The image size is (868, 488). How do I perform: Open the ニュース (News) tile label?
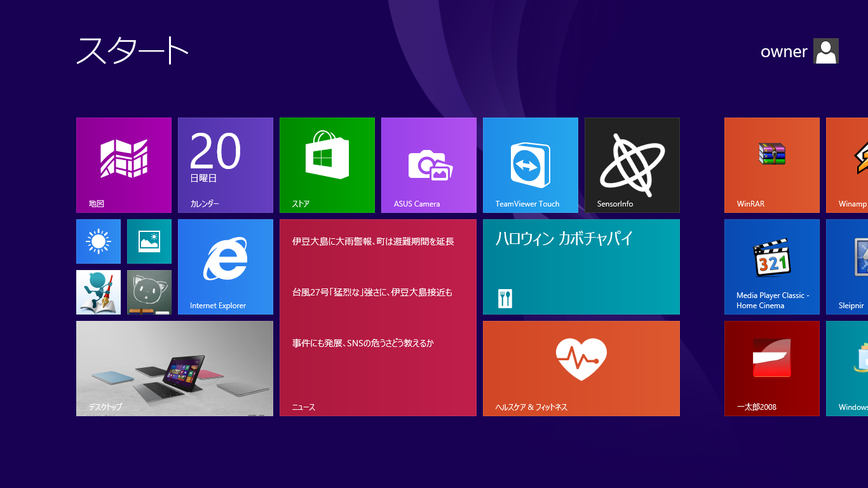304,407
